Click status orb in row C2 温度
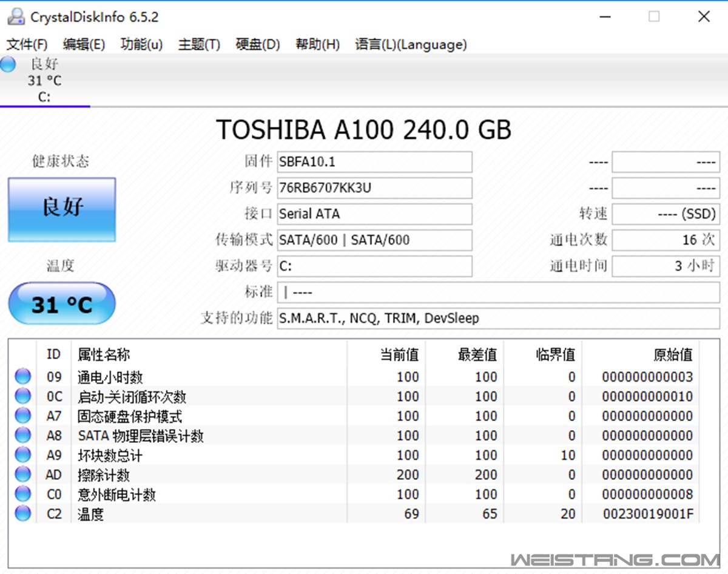The width and height of the screenshot is (728, 574). point(23,514)
